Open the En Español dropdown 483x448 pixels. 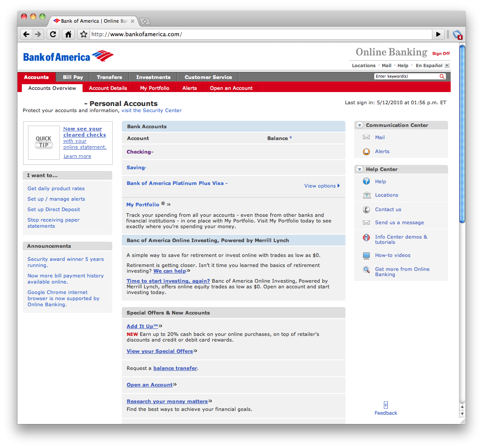446,65
